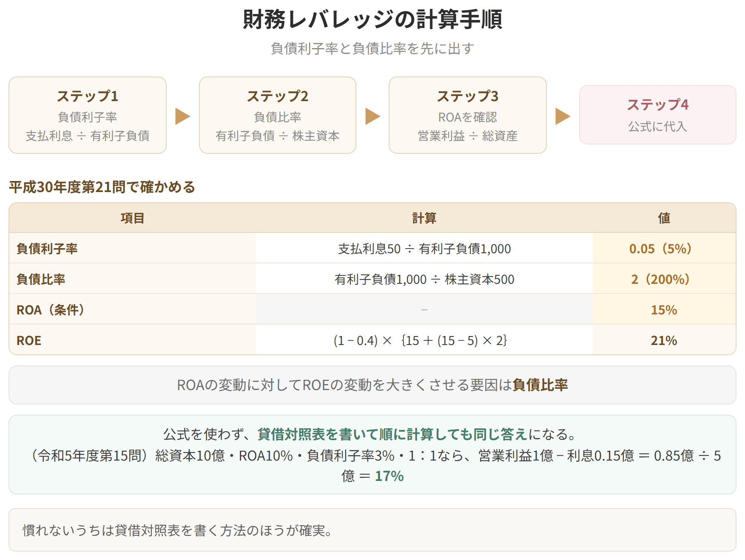Click the green result 17%
745x560 pixels.
click(x=389, y=476)
